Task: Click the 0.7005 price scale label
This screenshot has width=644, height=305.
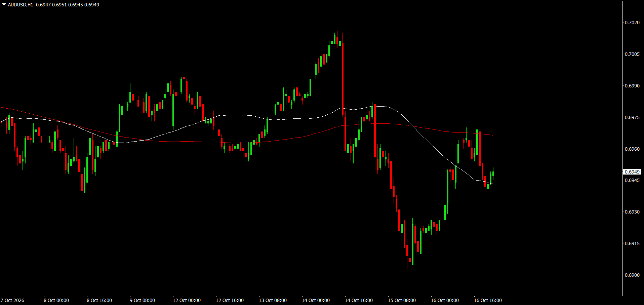Action: pos(632,54)
